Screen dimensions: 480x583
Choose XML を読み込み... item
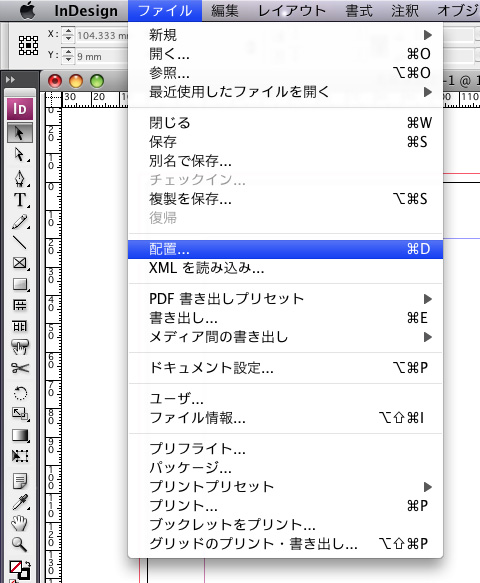click(x=286, y=268)
